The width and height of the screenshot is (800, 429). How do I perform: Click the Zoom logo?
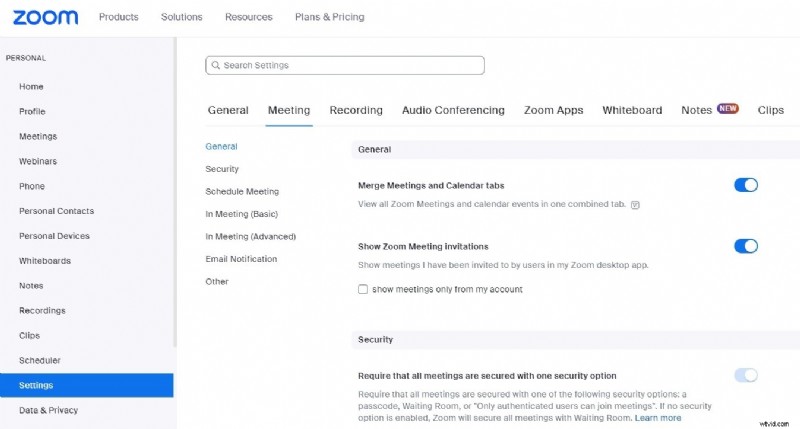point(44,17)
